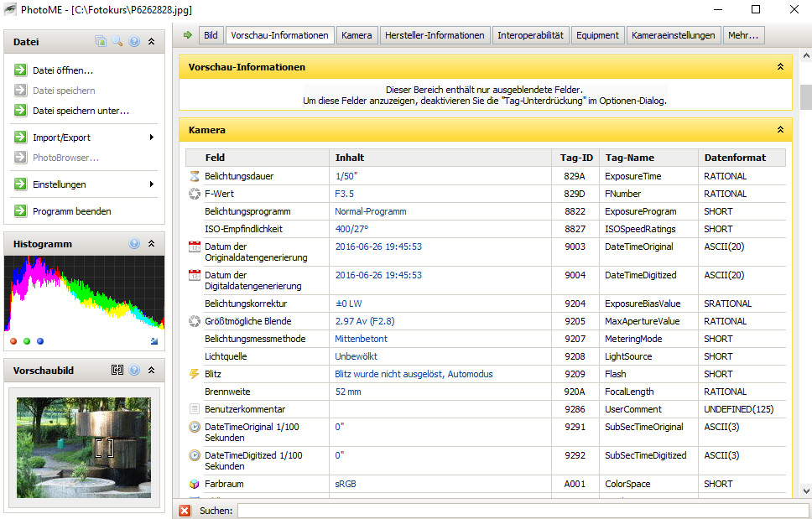Click the copy icon in Datei panel header
This screenshot has height=519, width=812.
tap(101, 41)
